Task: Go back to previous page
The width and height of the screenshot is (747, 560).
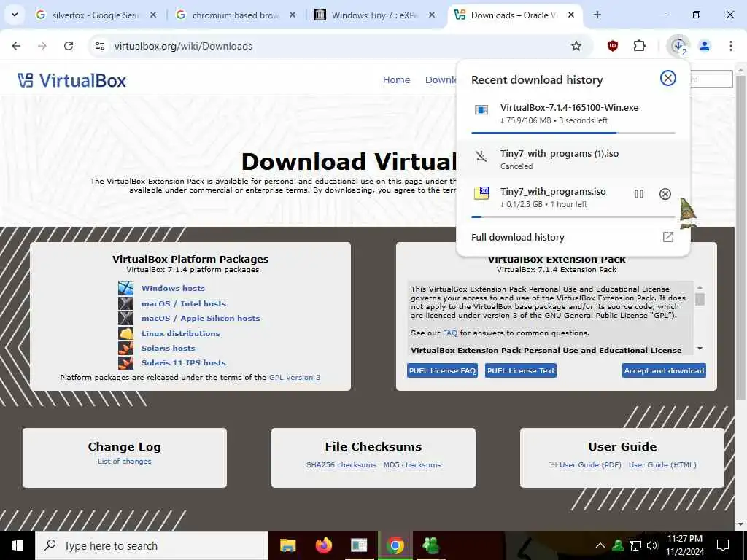Action: (x=16, y=46)
